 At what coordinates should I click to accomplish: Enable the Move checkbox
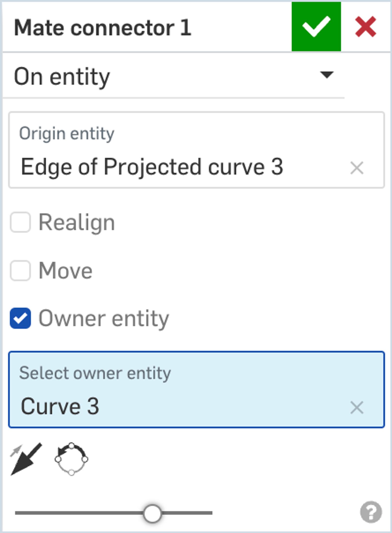point(20,271)
